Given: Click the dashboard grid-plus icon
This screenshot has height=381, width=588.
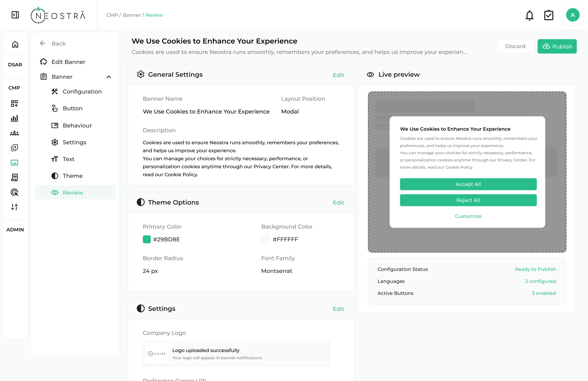Looking at the screenshot, I should (x=14, y=103).
